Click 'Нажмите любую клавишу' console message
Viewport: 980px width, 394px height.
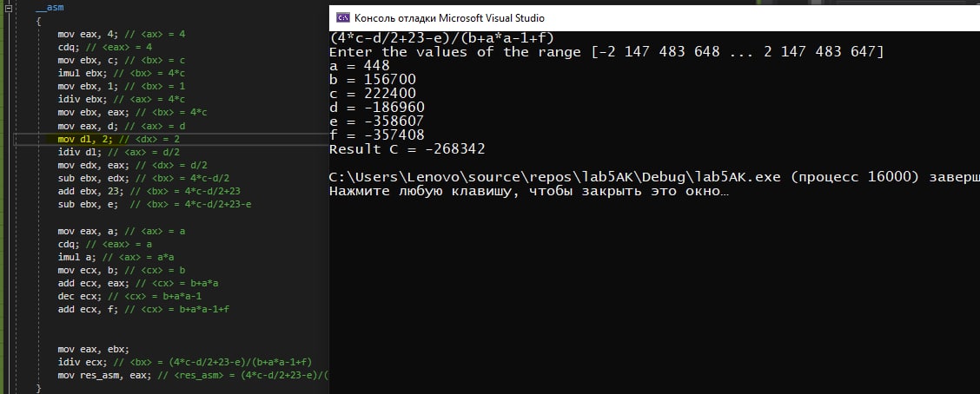[528, 190]
